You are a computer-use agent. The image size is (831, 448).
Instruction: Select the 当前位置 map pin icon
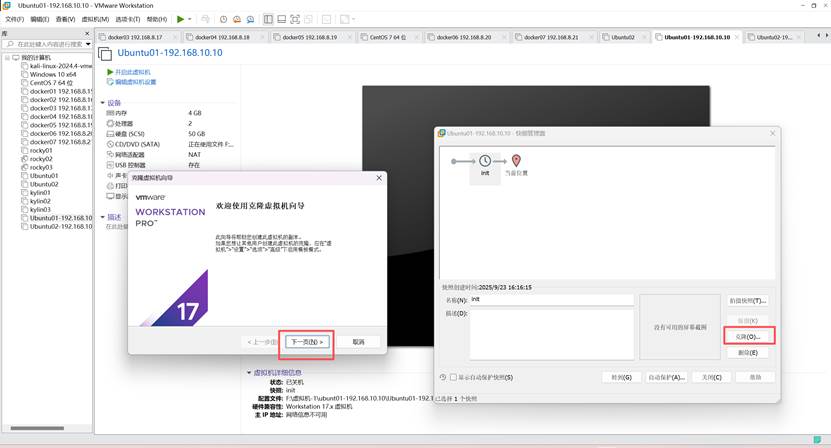pyautogui.click(x=516, y=160)
